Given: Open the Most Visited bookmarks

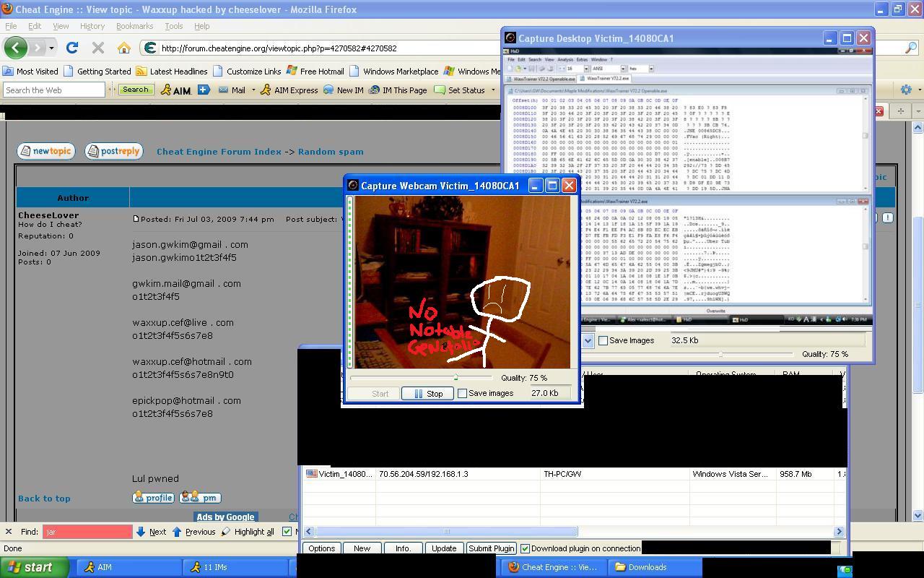Looking at the screenshot, I should pos(30,72).
